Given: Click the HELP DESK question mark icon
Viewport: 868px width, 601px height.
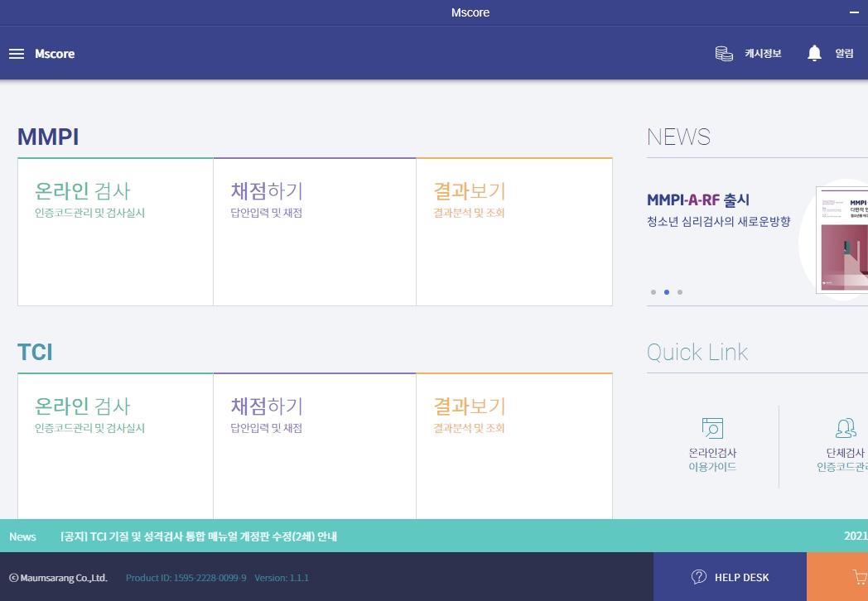Looking at the screenshot, I should pos(698,577).
